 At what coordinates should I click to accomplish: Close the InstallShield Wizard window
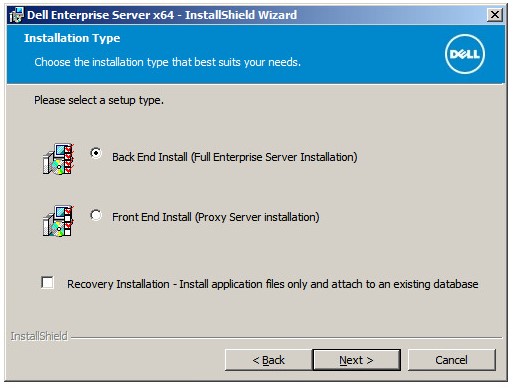point(495,15)
